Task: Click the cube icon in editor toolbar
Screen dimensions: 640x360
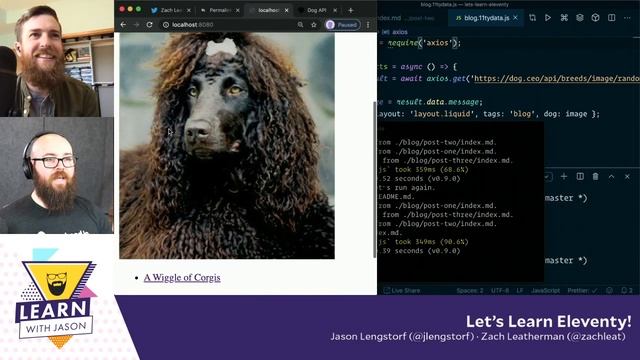Action: pyautogui.click(x=596, y=18)
